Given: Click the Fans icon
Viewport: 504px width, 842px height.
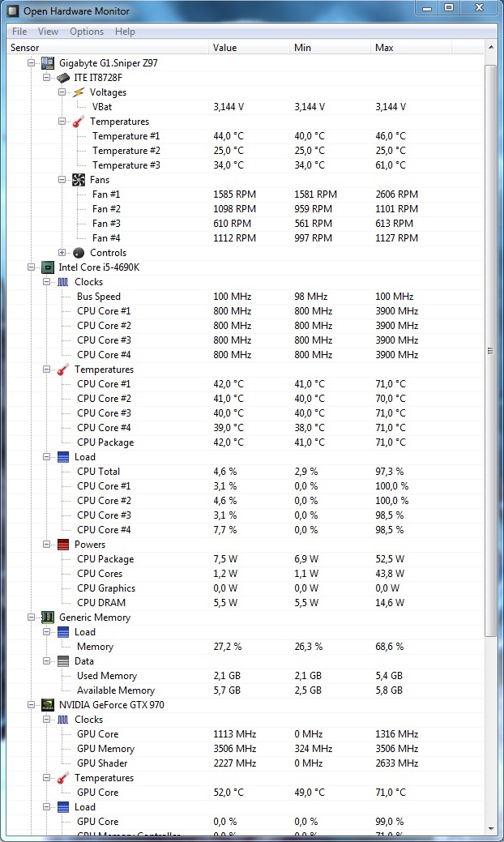Looking at the screenshot, I should tap(79, 180).
